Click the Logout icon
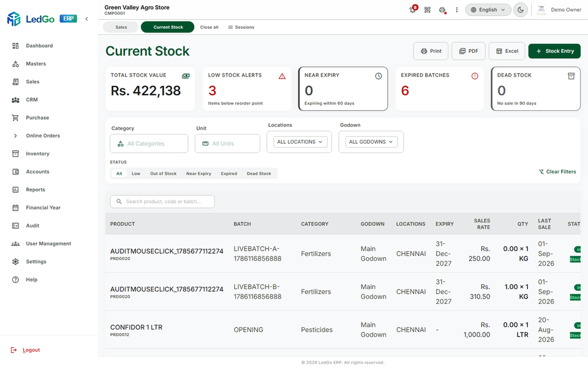The image size is (588, 368). point(14,350)
